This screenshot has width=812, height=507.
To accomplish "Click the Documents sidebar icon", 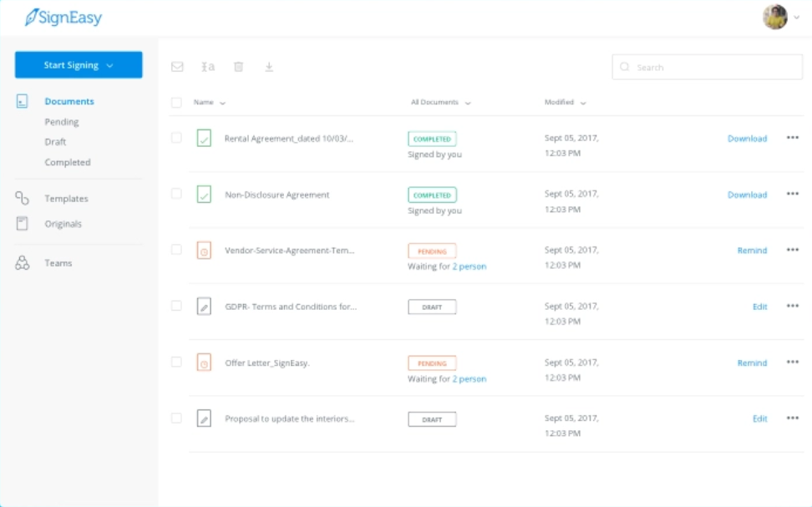I will pos(22,101).
